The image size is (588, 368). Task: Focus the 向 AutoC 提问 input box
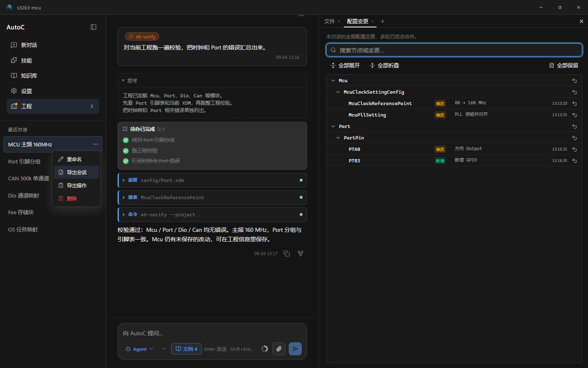tap(212, 333)
